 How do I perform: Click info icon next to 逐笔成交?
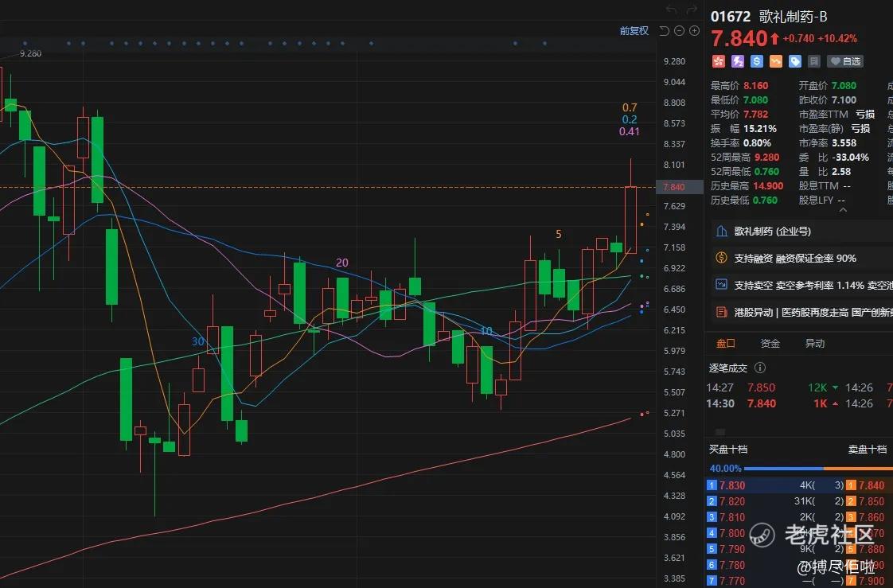760,368
